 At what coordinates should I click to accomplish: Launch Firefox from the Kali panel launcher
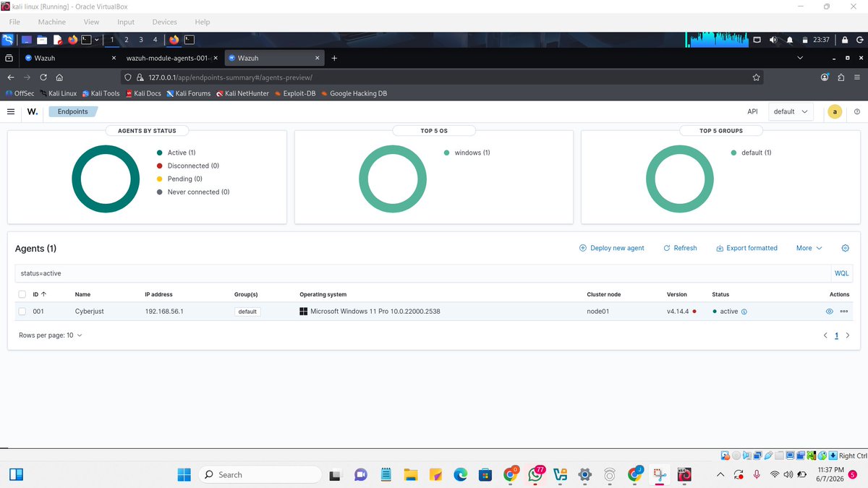tap(72, 40)
